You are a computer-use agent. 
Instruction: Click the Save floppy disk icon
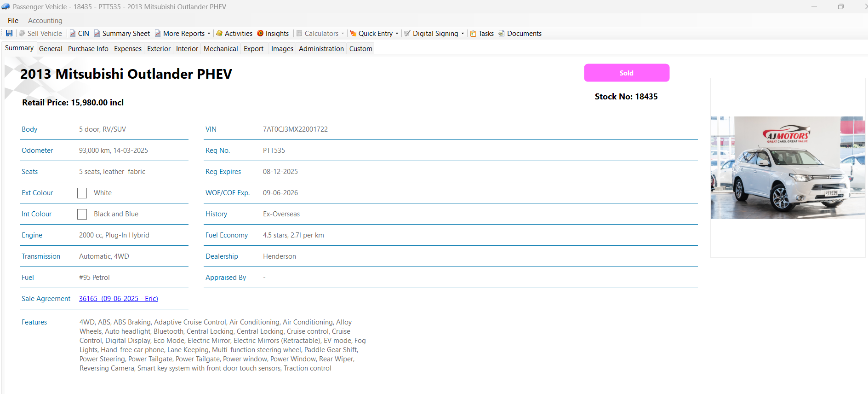click(x=9, y=33)
